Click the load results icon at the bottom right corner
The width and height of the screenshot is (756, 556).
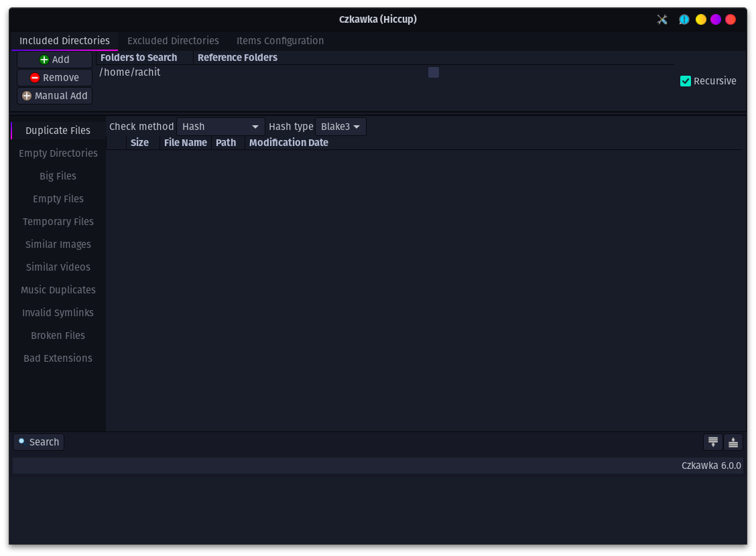tap(733, 442)
